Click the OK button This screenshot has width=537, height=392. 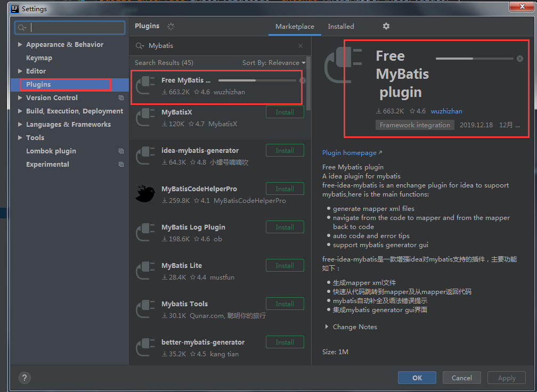pyautogui.click(x=417, y=378)
